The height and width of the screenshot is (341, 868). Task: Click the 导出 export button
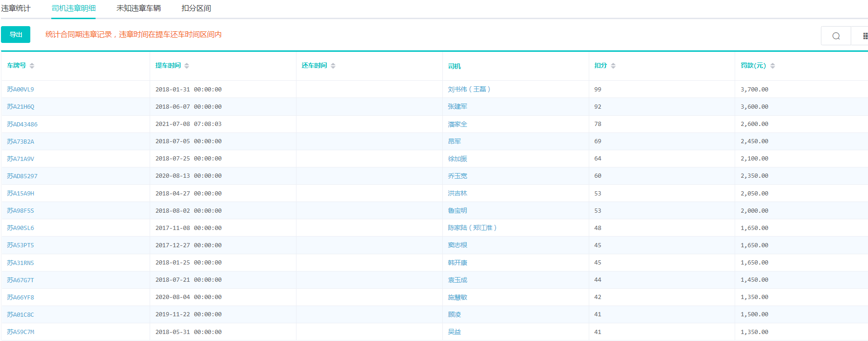coord(16,35)
